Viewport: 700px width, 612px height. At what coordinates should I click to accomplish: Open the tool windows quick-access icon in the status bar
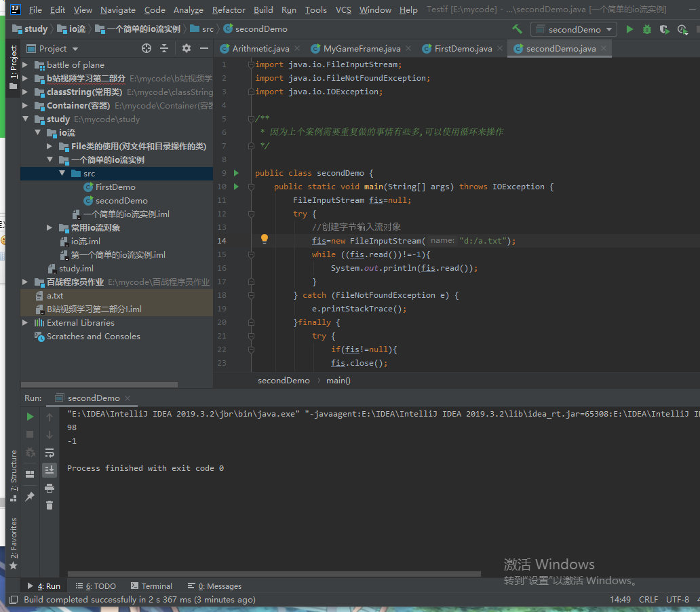(x=14, y=600)
